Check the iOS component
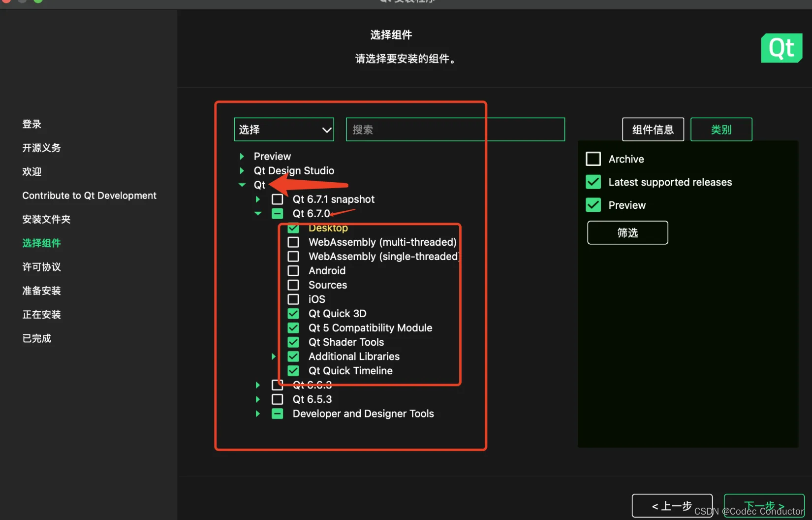 pos(293,299)
